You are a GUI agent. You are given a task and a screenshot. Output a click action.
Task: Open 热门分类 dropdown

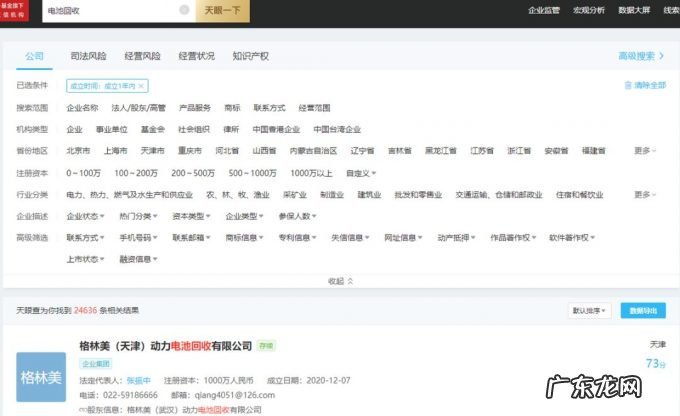(x=138, y=216)
